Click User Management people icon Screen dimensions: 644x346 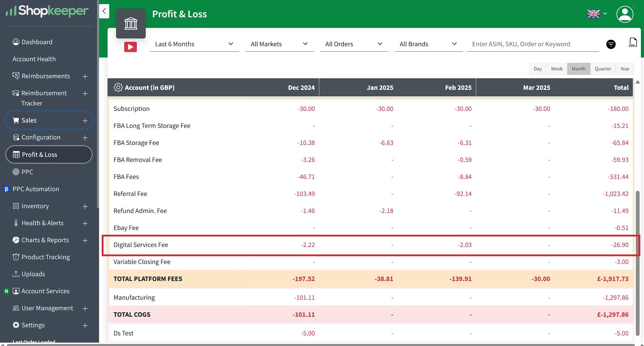[16, 308]
